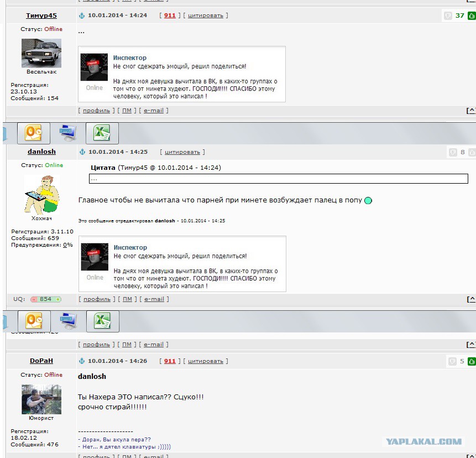Jump to top from danlosh post footer
476x458 pixels.
(x=472, y=299)
